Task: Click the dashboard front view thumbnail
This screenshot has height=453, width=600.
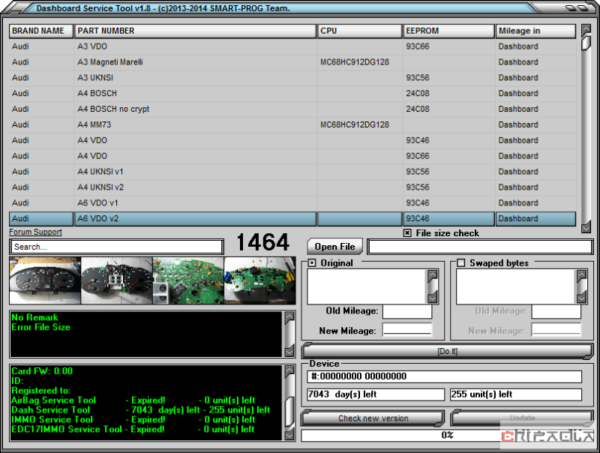Action: (45, 280)
